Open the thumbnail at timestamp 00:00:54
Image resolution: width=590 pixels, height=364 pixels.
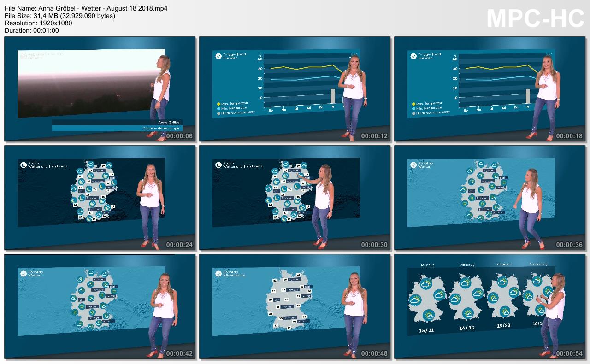[x=490, y=306]
